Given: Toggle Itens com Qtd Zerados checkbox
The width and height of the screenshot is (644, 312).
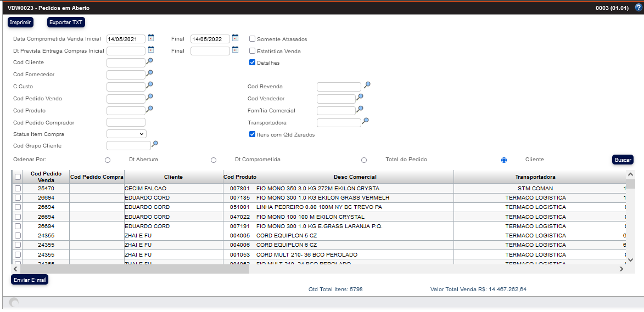Looking at the screenshot, I should (x=253, y=134).
